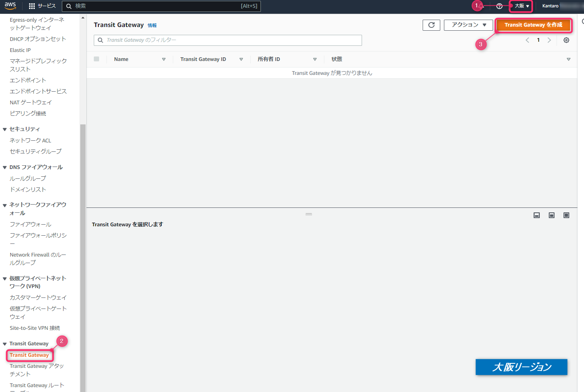This screenshot has width=584, height=392.
Task: Open the 情報 info link
Action: coord(152,25)
